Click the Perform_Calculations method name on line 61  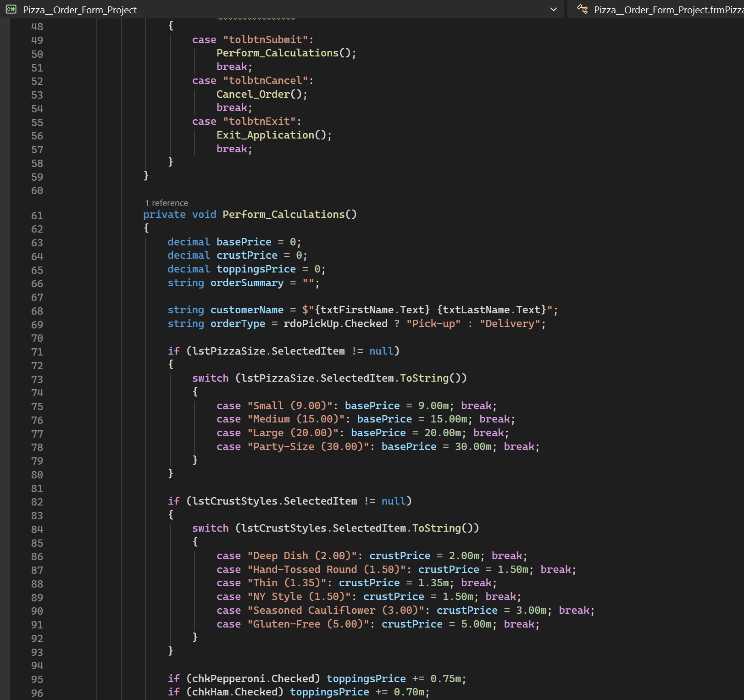coord(289,214)
